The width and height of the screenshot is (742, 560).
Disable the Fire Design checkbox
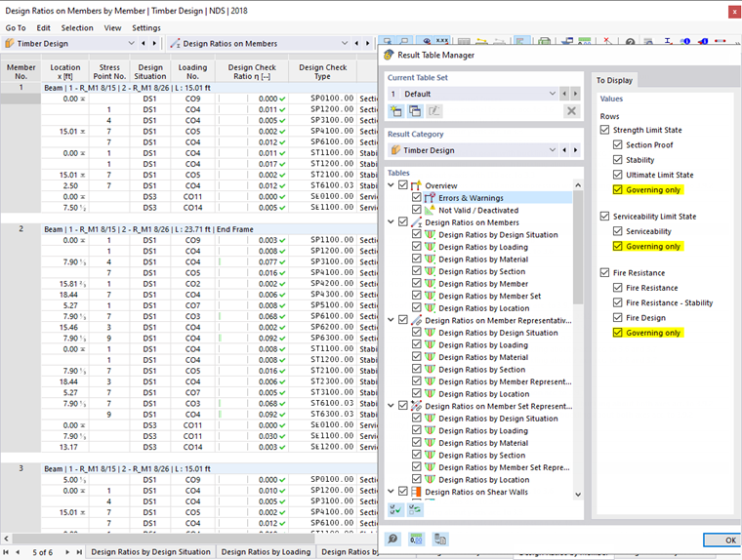(x=618, y=318)
